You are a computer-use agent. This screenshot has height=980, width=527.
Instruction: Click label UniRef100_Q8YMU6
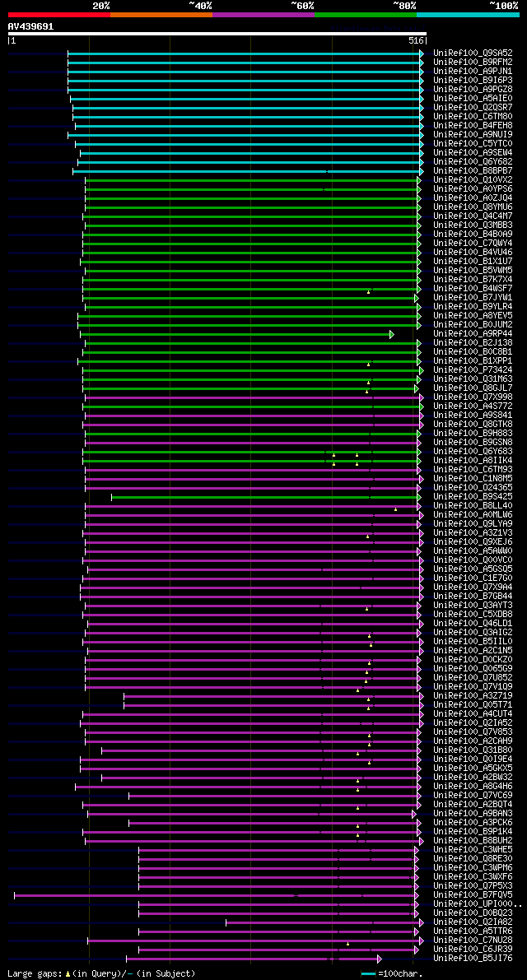(473, 207)
